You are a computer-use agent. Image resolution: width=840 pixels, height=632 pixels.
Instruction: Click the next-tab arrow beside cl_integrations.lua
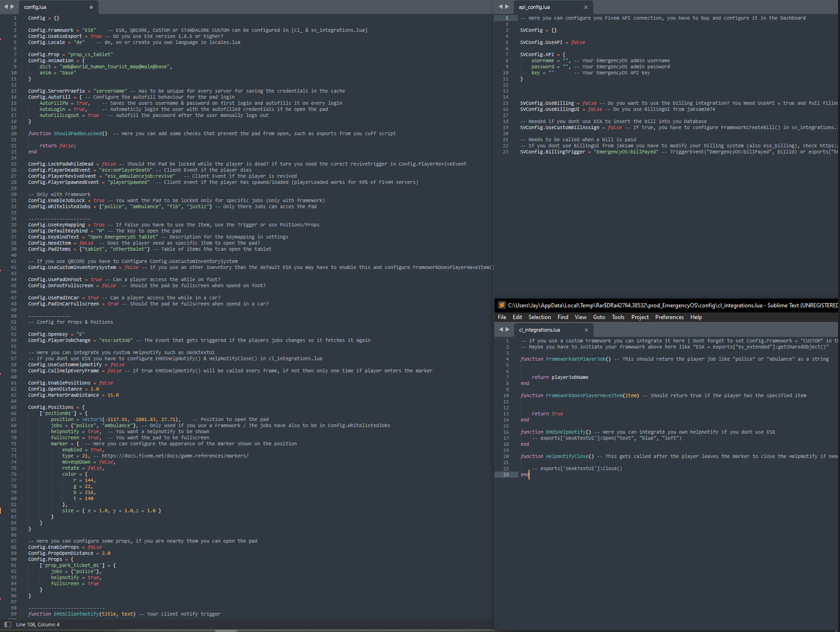tap(507, 330)
